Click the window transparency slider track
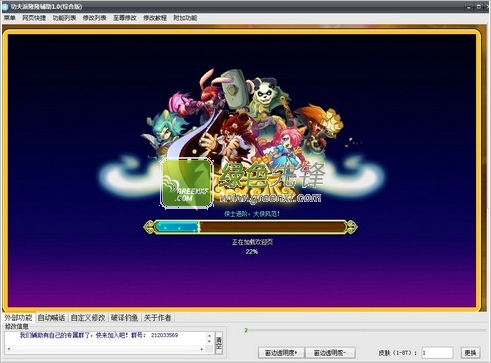The height and width of the screenshot is (363, 491). 365,330
